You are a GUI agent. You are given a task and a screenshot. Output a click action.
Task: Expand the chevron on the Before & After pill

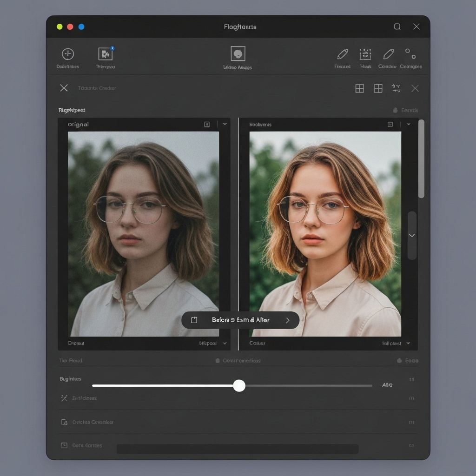point(288,320)
